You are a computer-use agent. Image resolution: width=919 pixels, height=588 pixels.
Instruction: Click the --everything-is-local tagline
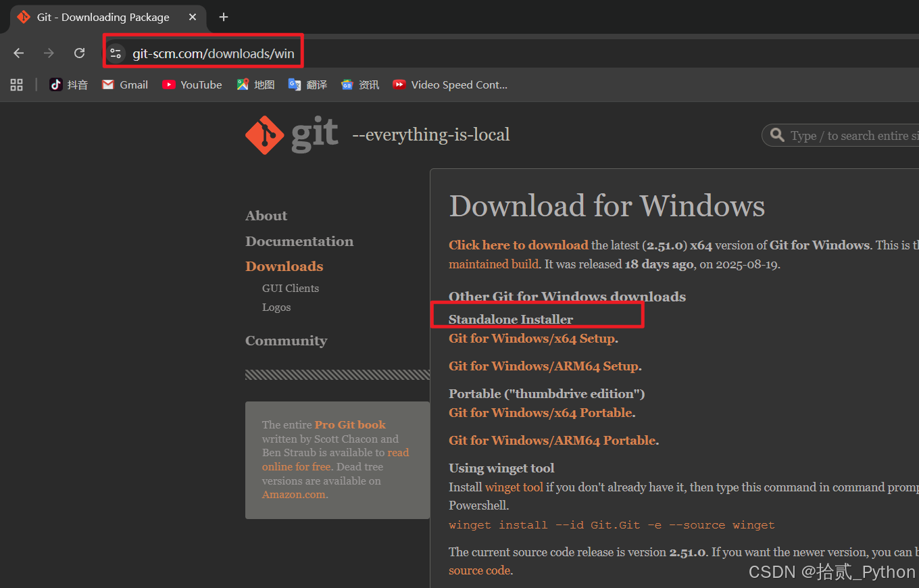click(431, 135)
